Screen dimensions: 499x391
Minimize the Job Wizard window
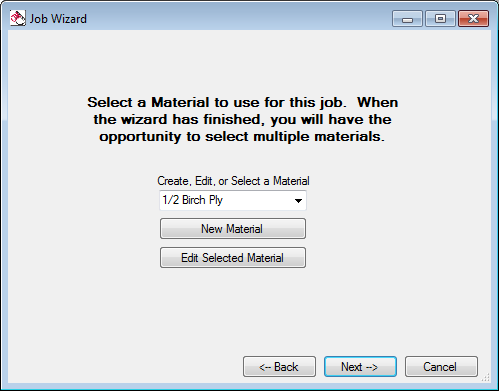click(x=407, y=19)
